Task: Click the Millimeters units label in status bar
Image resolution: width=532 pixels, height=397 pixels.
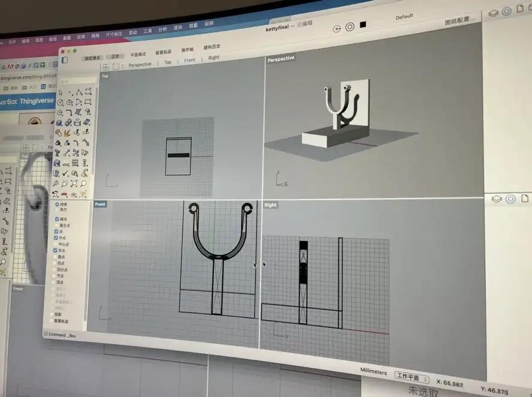Action: (373, 372)
